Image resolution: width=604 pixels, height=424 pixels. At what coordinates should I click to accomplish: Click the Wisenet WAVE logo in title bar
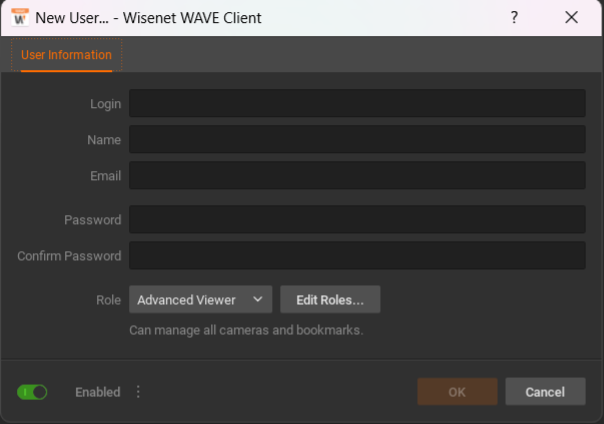[x=20, y=17]
